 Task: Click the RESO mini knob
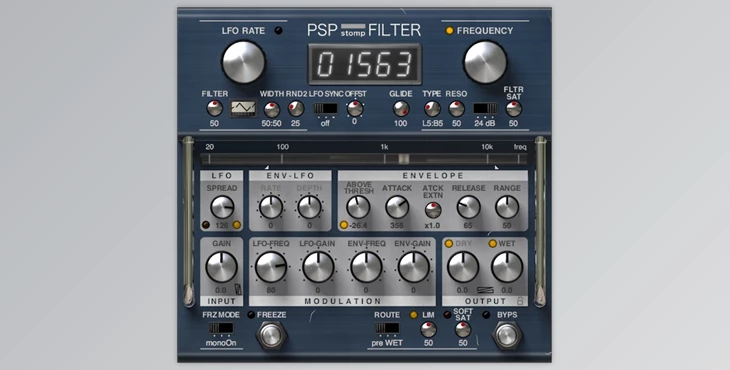coord(456,108)
